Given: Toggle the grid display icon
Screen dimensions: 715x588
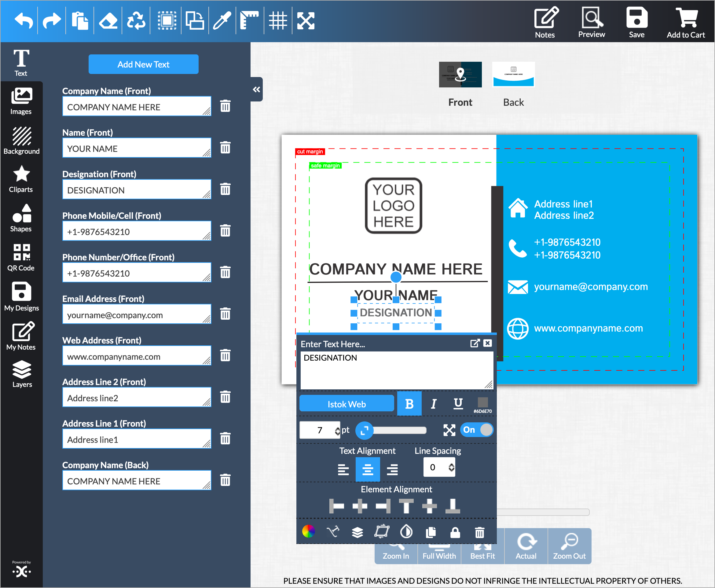Looking at the screenshot, I should tap(278, 20).
